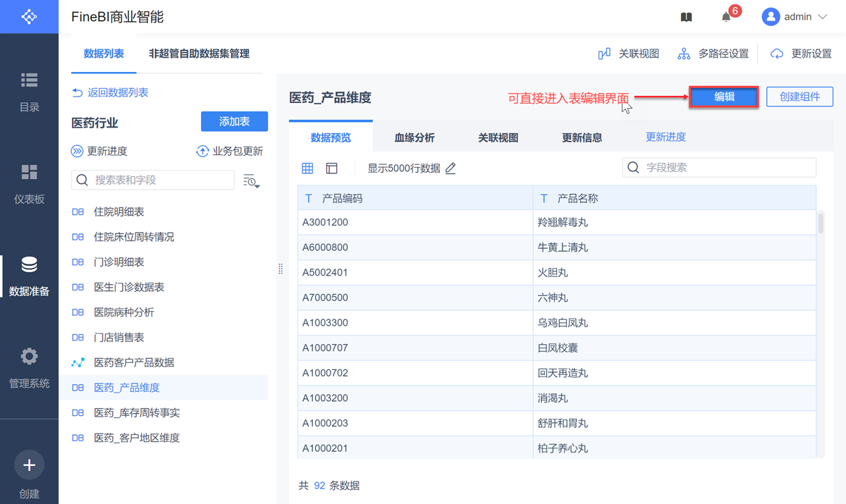Viewport: 846px width, 504px height.
Task: Click the panel divider collapse handle
Action: (x=281, y=269)
